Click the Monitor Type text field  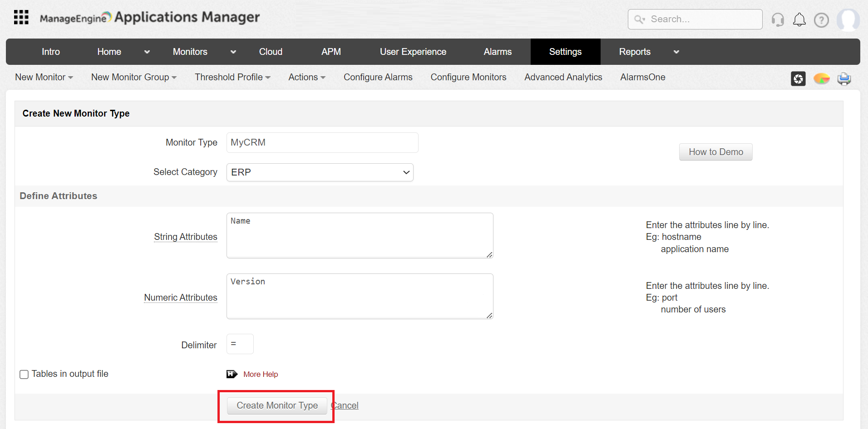(x=322, y=142)
